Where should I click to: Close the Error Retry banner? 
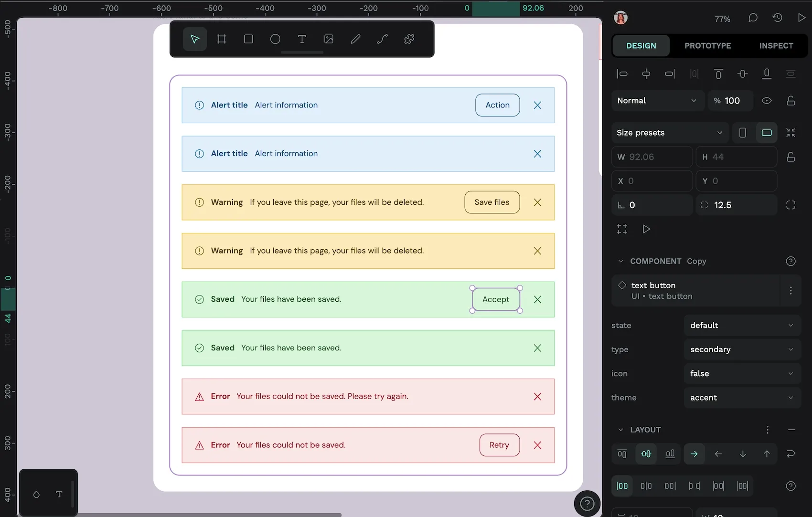(x=537, y=445)
